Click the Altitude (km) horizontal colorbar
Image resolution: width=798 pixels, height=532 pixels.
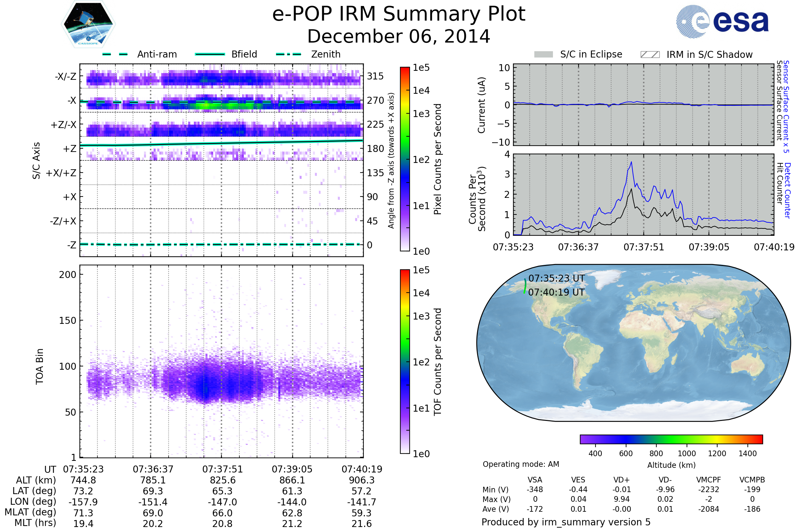point(671,439)
